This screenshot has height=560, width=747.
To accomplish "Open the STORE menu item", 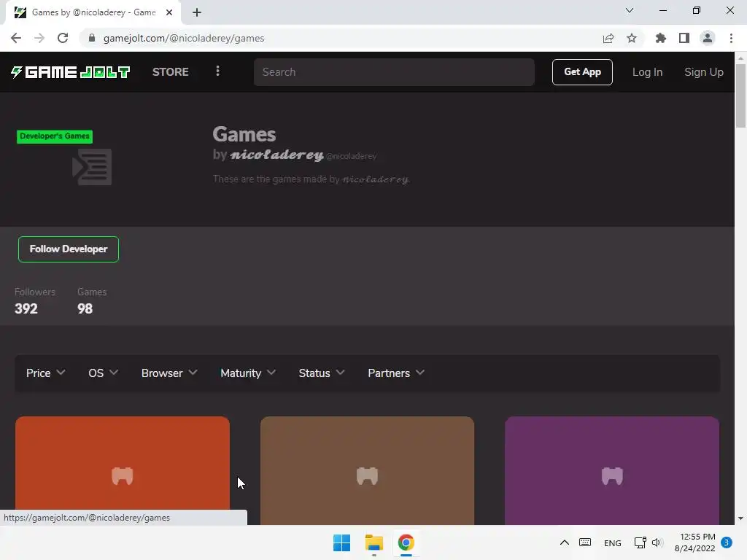I will (171, 72).
